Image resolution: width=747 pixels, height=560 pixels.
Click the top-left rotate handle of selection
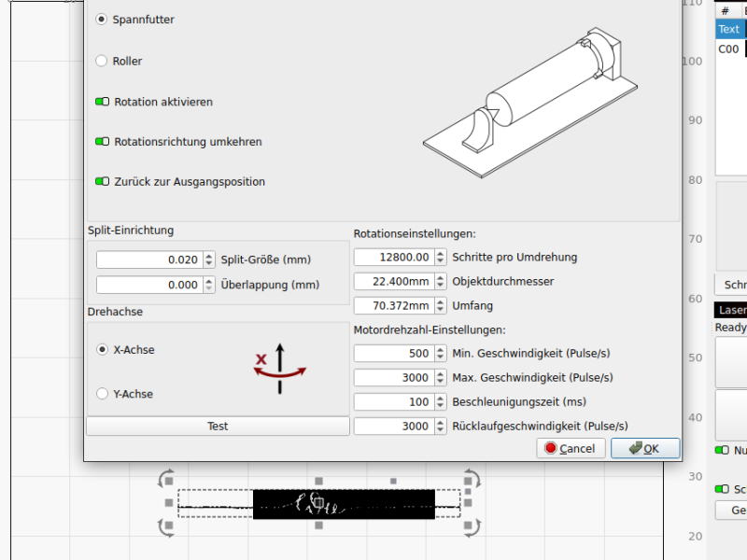click(166, 479)
